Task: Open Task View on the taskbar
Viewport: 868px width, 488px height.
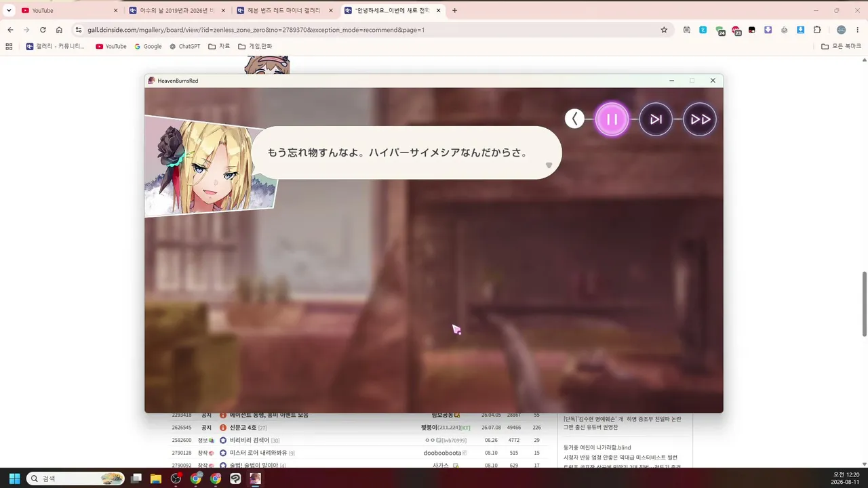Action: point(136,479)
